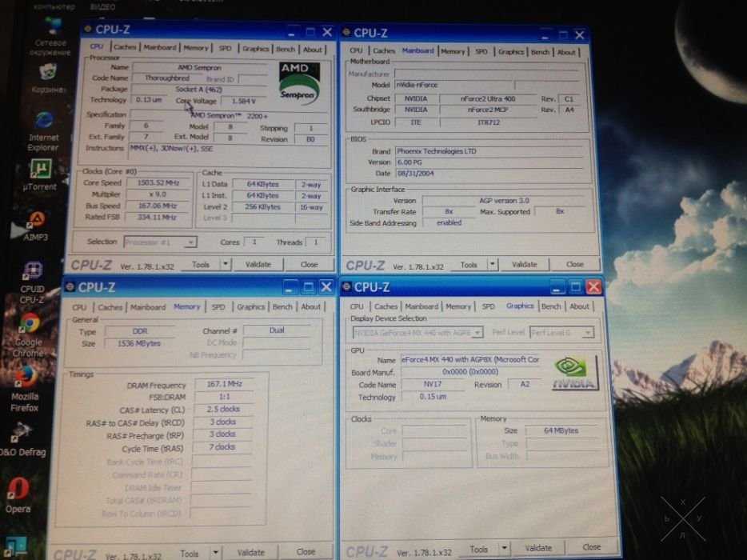Open About tab in the Graphics window
Viewport: 747px width, 560px height.
[579, 306]
